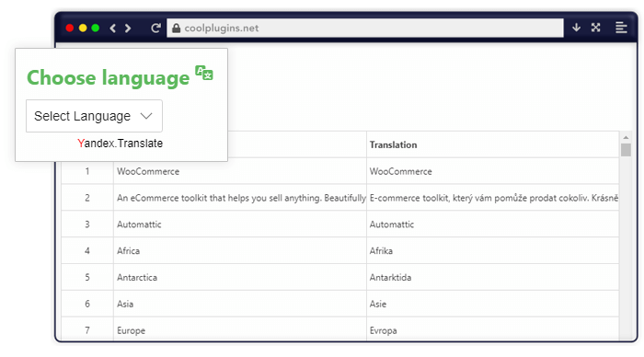
Task: Select source cell Automattic in row 3
Action: coord(240,225)
